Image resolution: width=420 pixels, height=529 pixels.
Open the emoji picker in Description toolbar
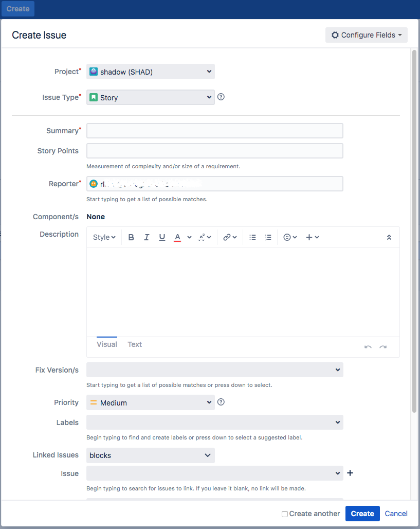pos(287,237)
